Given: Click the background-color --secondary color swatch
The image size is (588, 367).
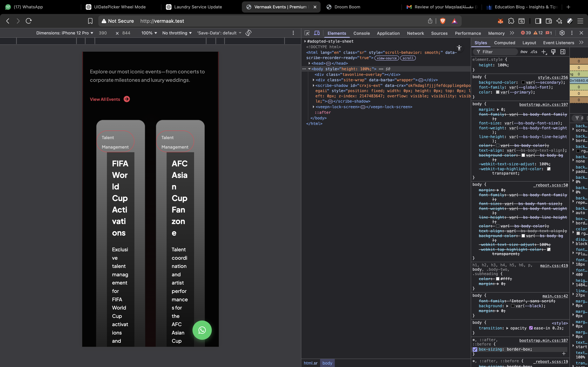Looking at the screenshot, I should (523, 82).
